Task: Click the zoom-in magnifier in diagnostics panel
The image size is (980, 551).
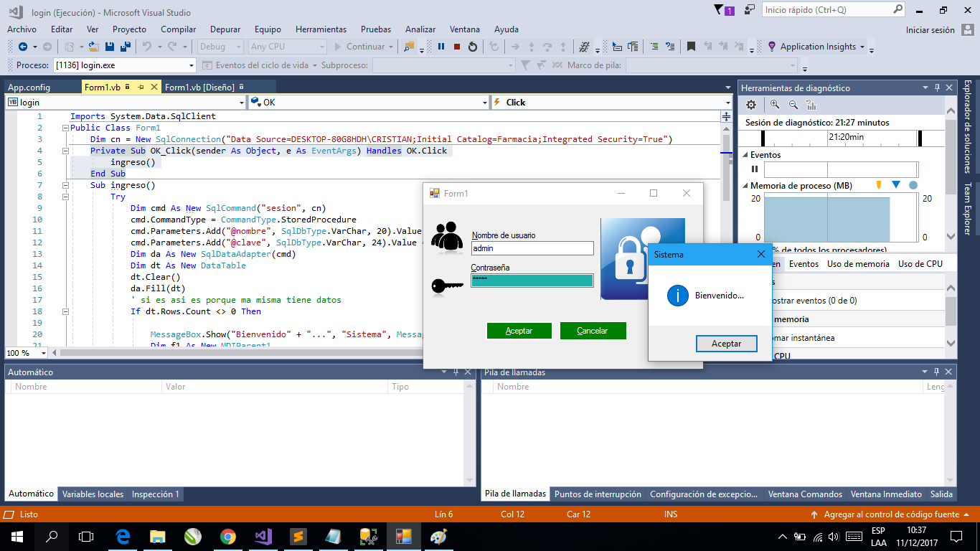Action: click(x=773, y=104)
